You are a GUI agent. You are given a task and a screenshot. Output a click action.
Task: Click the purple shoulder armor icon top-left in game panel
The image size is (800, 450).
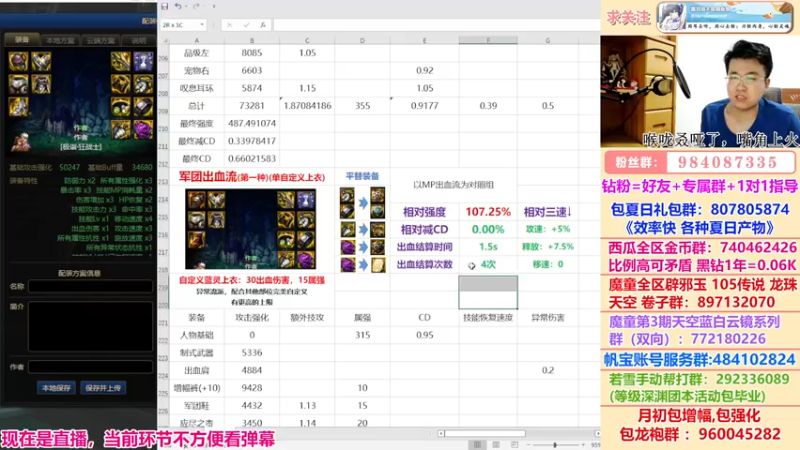point(18,61)
